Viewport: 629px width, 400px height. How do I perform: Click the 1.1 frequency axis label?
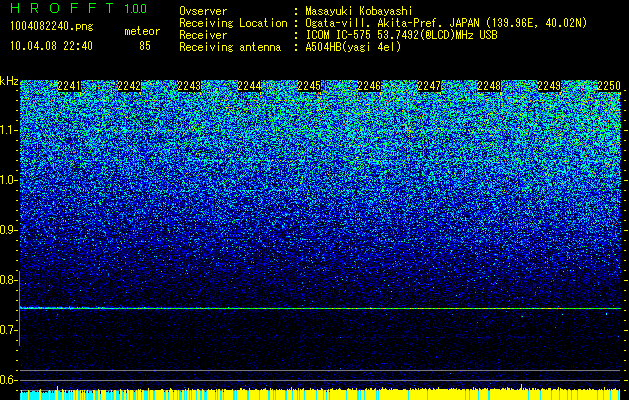pyautogui.click(x=8, y=130)
